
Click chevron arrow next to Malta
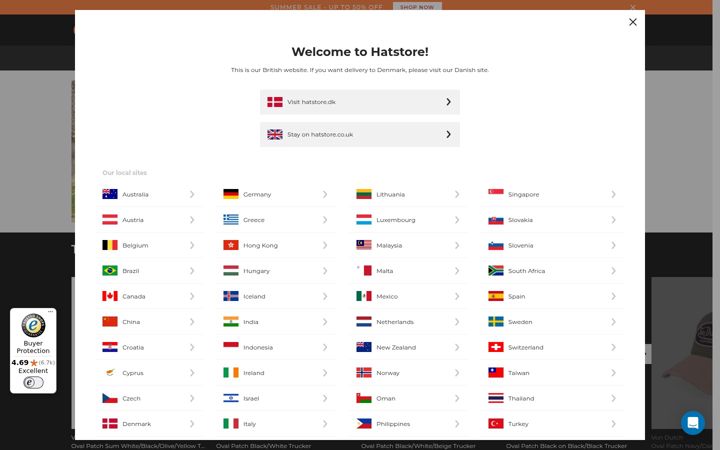pos(457,271)
